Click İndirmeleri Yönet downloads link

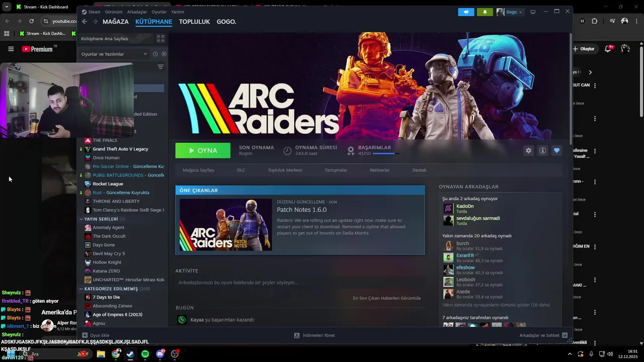click(314, 335)
